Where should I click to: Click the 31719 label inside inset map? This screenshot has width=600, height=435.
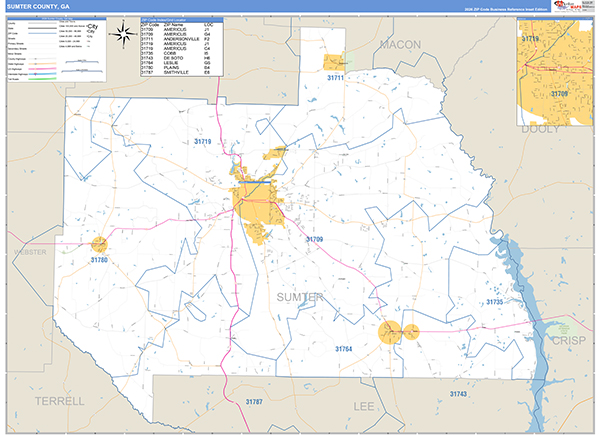point(530,39)
